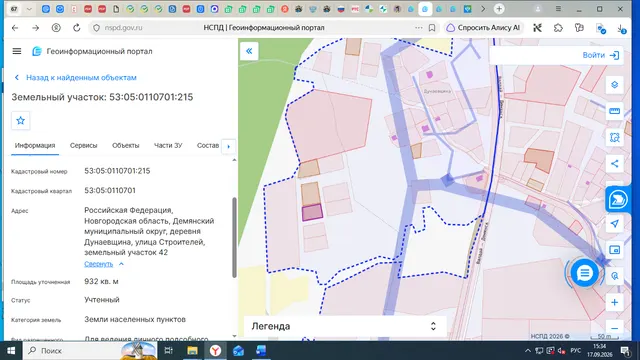Click the cadastral number 53:05:0110701:215 value
Viewport: 640px width, 360px height.
117,171
